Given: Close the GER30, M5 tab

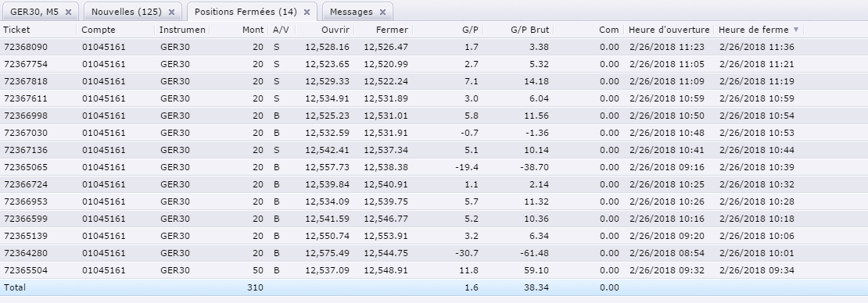Looking at the screenshot, I should pyautogui.click(x=68, y=12).
